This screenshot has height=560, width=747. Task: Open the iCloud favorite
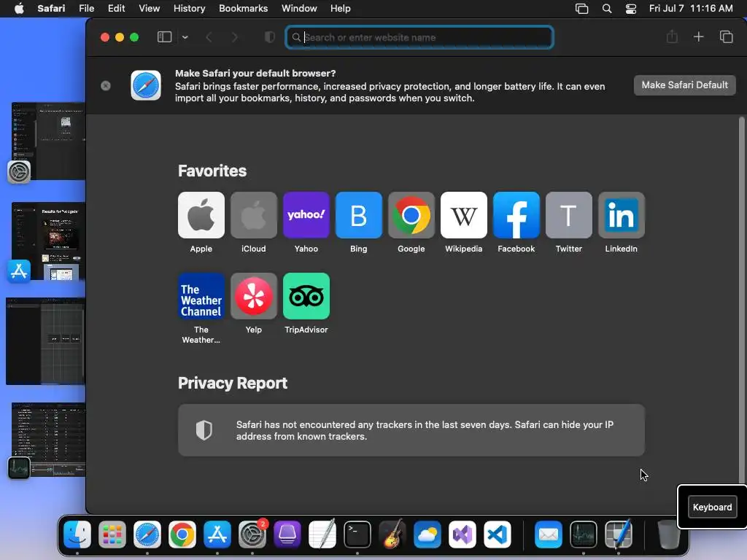pyautogui.click(x=253, y=215)
